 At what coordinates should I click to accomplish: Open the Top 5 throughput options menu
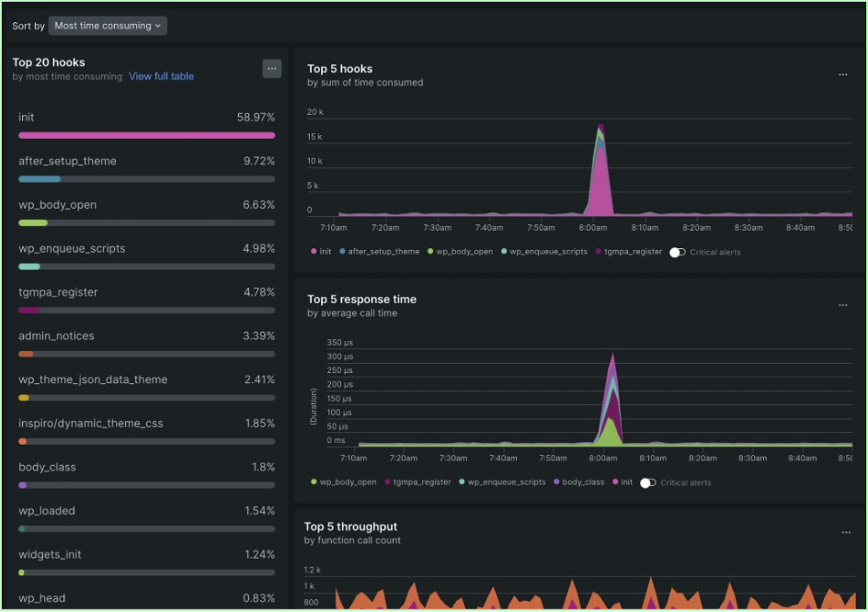click(845, 531)
